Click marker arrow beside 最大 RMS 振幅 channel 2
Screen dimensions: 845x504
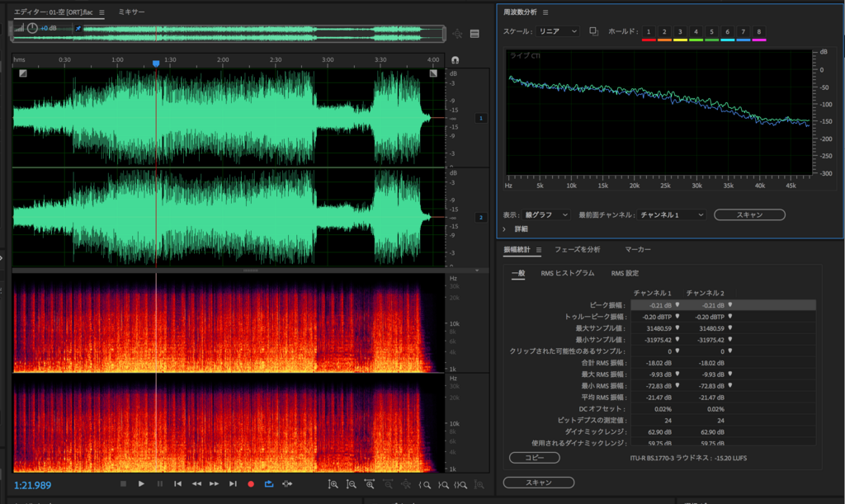tap(730, 374)
